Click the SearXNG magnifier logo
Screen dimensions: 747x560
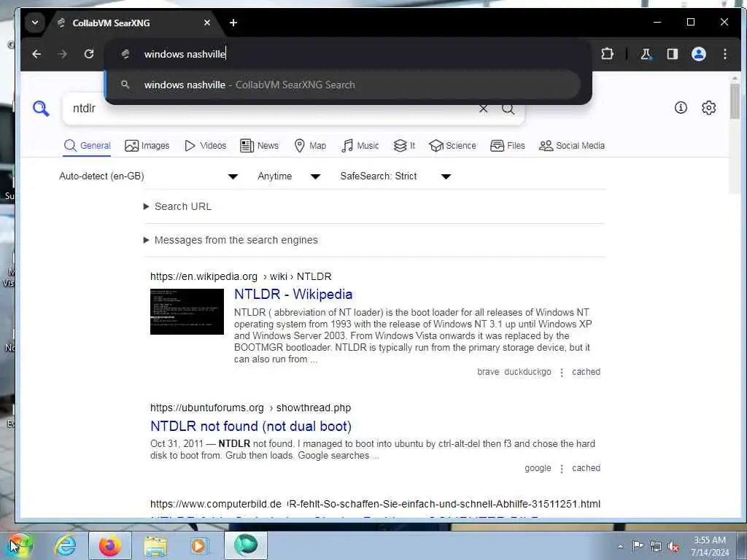click(x=41, y=109)
